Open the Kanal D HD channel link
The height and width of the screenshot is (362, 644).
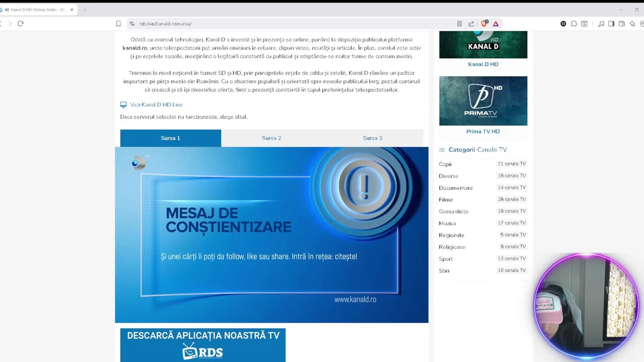(483, 64)
